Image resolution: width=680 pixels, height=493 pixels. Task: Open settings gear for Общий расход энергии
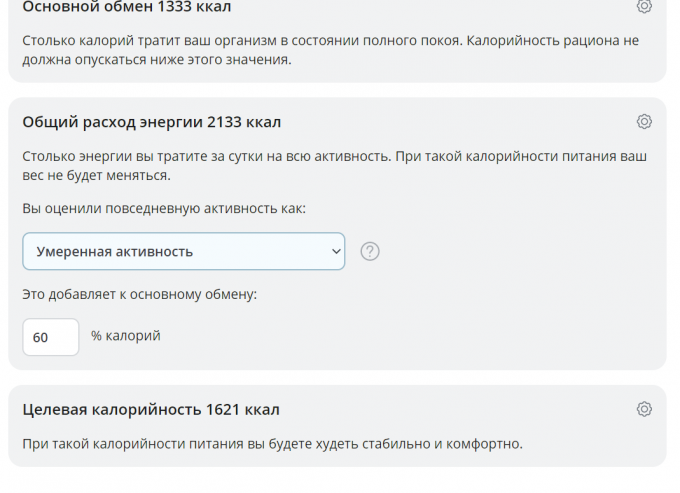point(644,122)
